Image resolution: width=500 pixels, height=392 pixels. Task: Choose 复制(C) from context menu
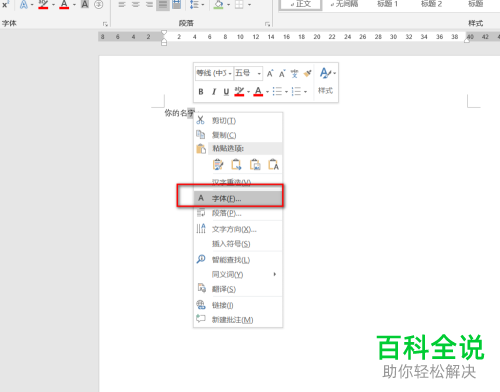(238, 135)
